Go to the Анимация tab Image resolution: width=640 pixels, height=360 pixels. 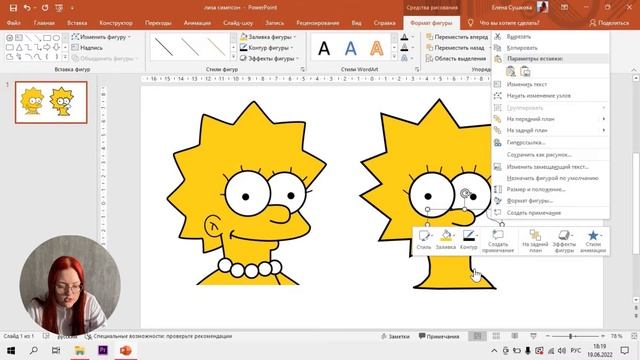tap(197, 23)
